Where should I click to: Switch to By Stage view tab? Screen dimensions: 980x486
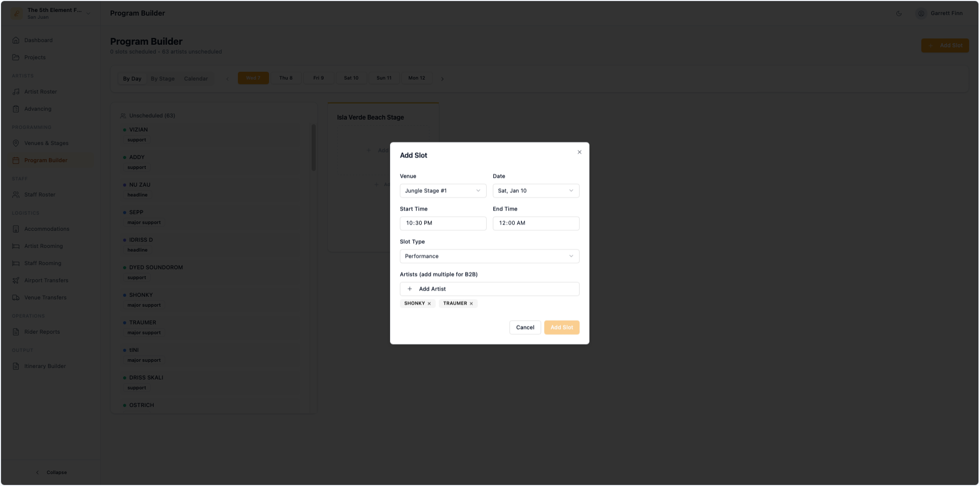(163, 79)
